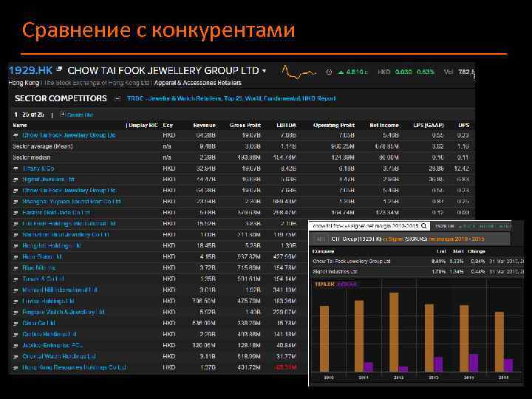Click the purple bar for year 2014
This screenshot has width=532, height=399.
pos(474,363)
